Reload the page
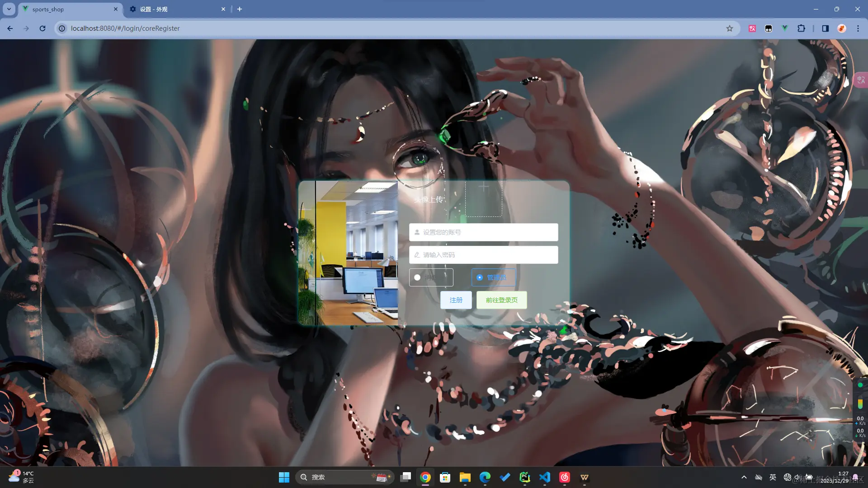 [x=42, y=28]
